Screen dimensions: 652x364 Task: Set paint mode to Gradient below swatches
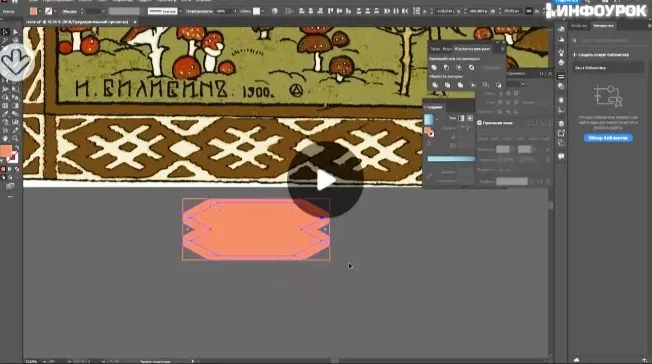point(10,169)
